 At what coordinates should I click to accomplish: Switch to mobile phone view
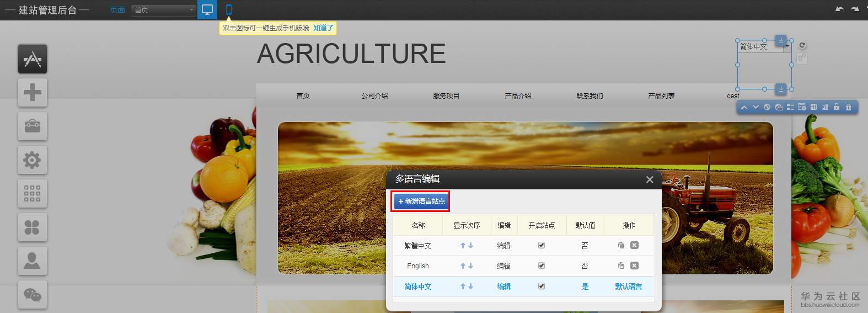pos(229,9)
